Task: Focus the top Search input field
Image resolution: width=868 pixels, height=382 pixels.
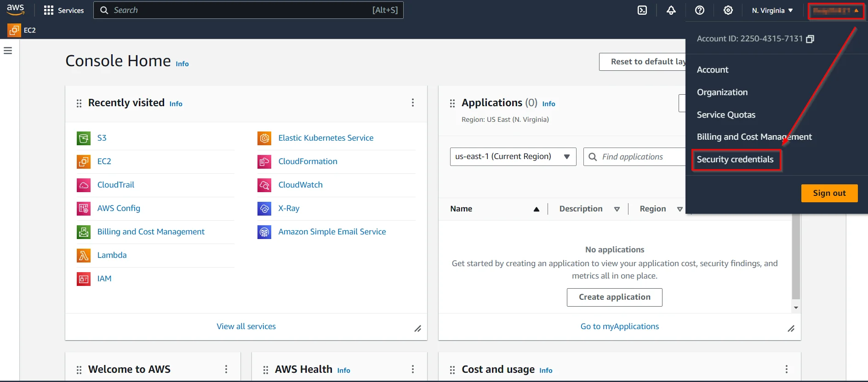Action: coord(248,10)
